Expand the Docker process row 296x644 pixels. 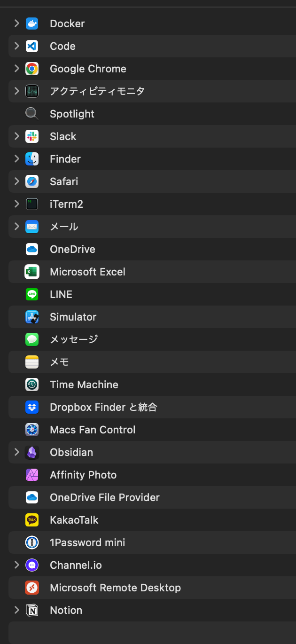click(x=16, y=23)
